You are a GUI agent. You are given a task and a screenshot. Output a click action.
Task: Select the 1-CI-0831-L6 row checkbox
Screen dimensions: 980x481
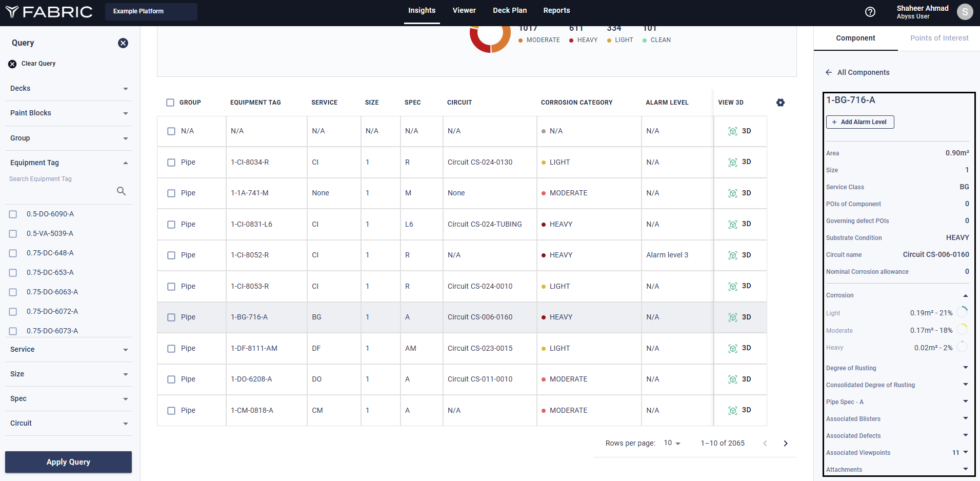click(x=171, y=225)
